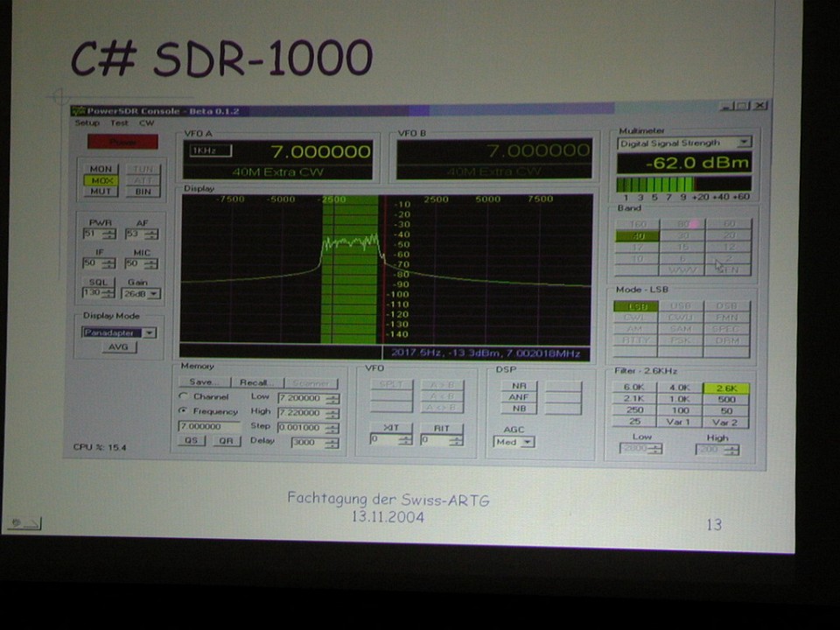This screenshot has height=630, width=840.
Task: Toggle the MON button
Action: tap(101, 169)
